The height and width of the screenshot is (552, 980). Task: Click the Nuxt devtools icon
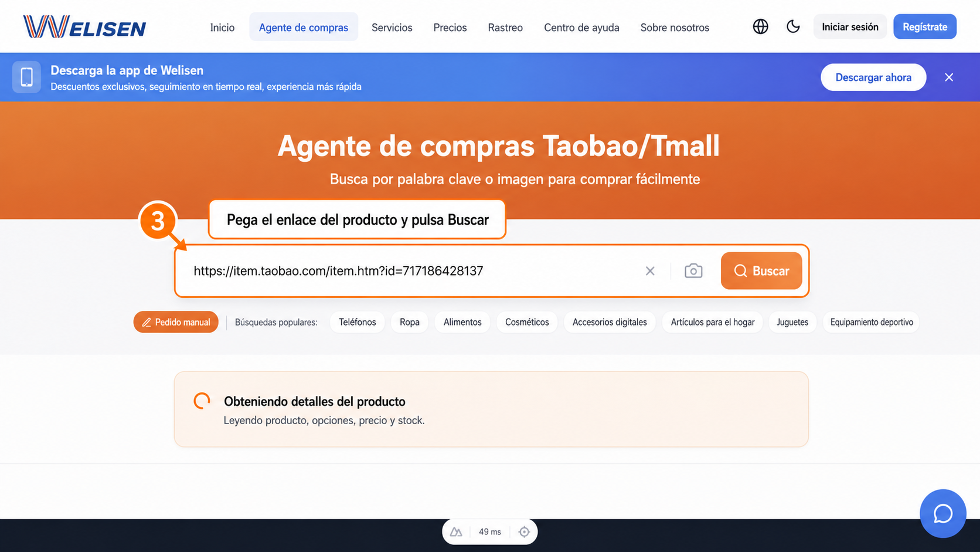pyautogui.click(x=456, y=532)
